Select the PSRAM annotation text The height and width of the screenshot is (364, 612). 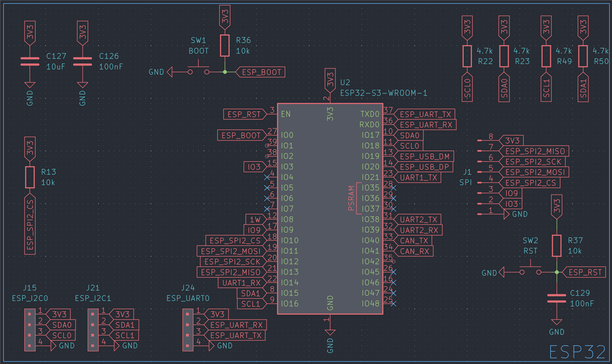coord(351,198)
